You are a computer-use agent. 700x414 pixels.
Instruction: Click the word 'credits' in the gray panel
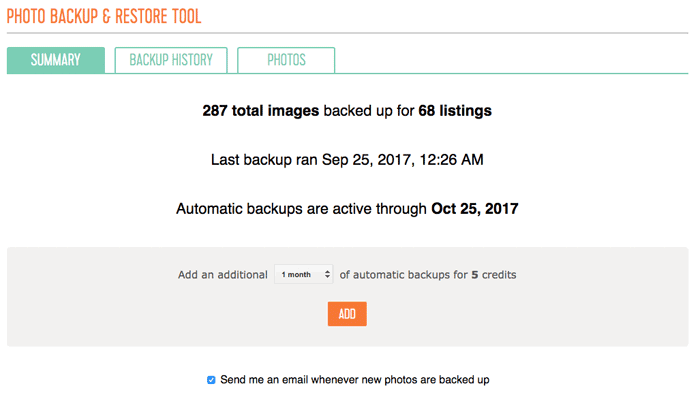click(499, 275)
